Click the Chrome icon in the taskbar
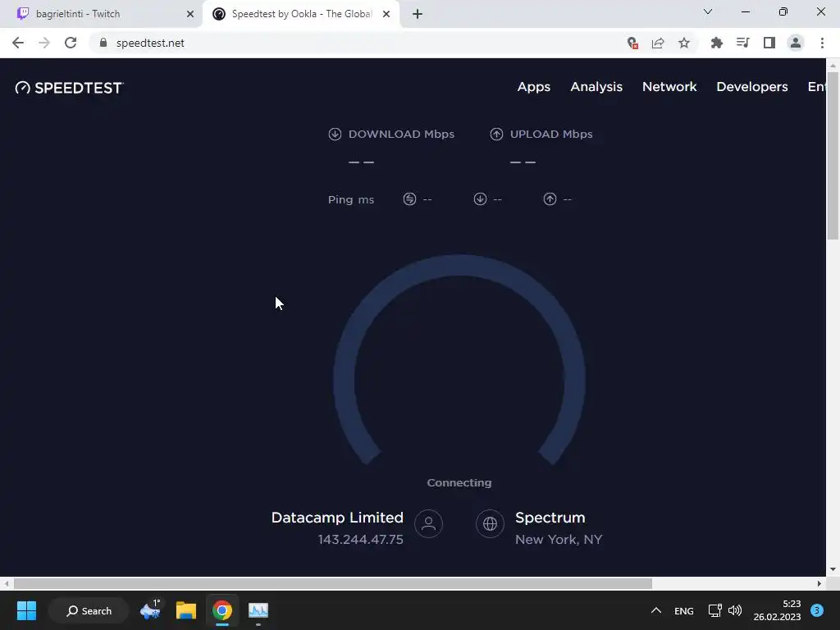The height and width of the screenshot is (630, 840). [222, 610]
